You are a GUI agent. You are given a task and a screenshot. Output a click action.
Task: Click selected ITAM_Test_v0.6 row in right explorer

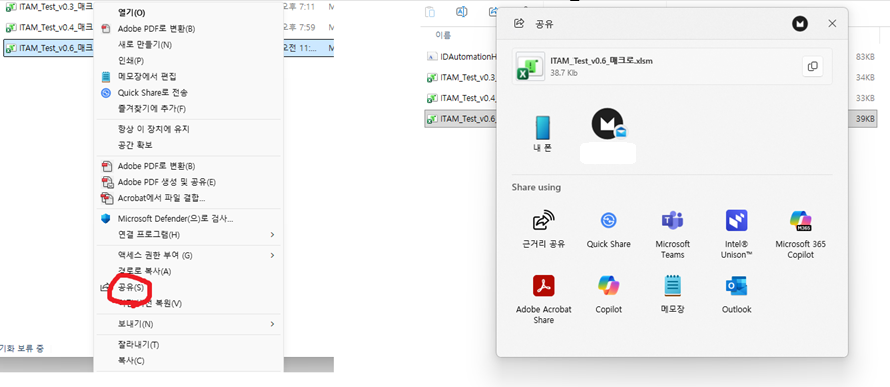[461, 119]
